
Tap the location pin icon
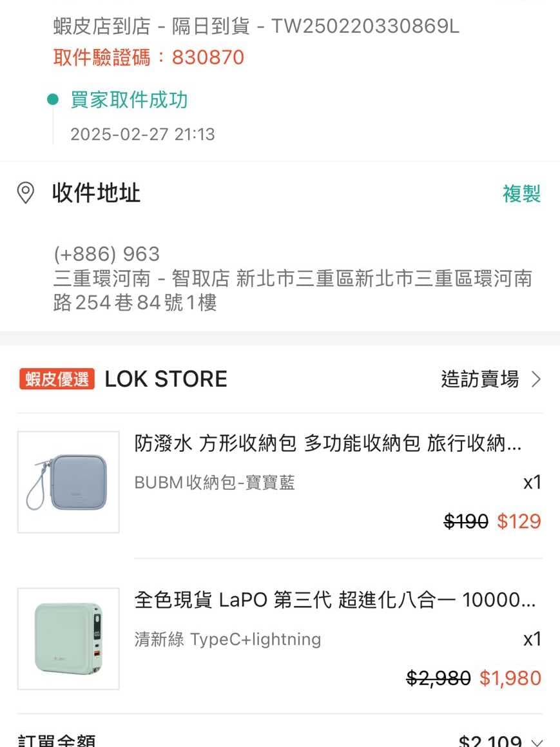[25, 193]
